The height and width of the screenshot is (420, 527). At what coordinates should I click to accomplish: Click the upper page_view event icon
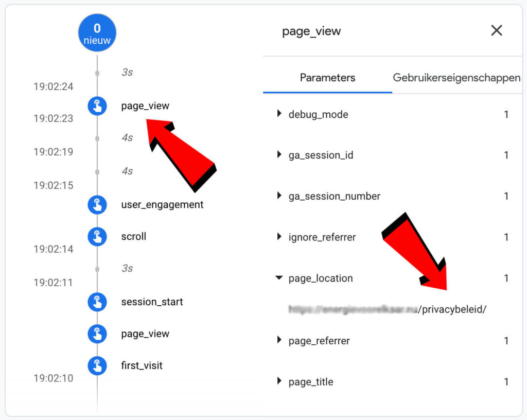point(97,106)
